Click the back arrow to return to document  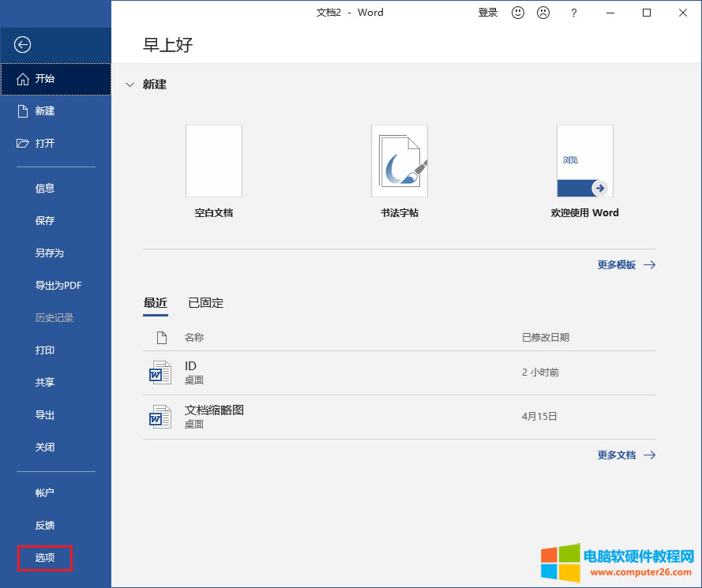pos(21,45)
